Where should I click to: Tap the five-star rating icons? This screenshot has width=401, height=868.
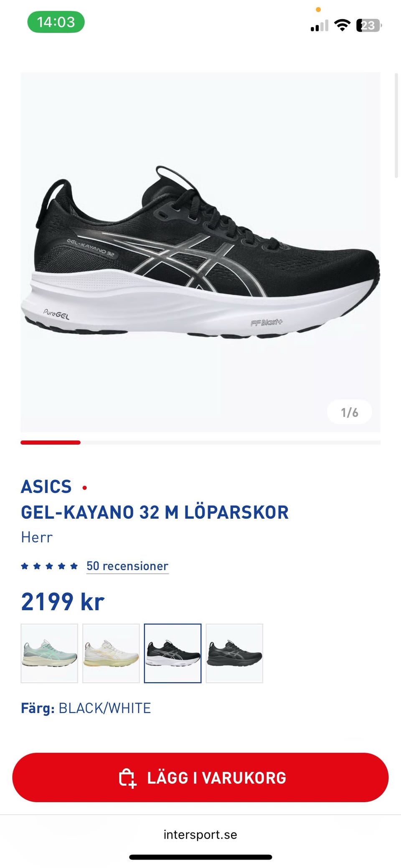click(x=49, y=566)
